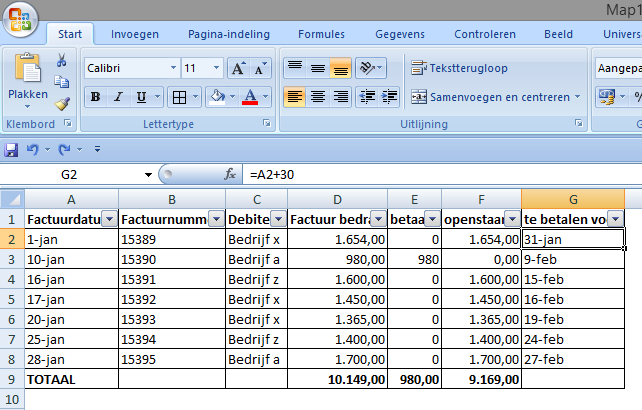Align text to bottom of cell
Screen dimensions: 642x410
click(341, 68)
